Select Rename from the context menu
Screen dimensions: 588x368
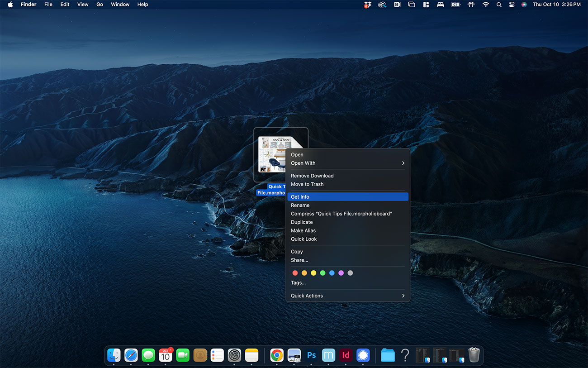(300, 206)
